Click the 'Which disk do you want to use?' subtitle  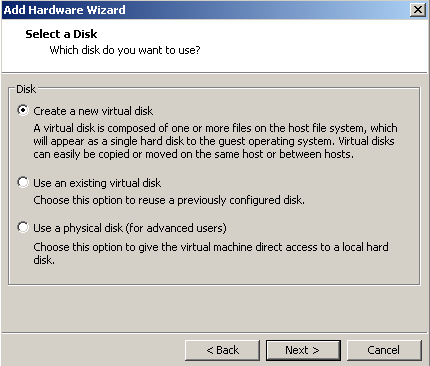tap(125, 50)
